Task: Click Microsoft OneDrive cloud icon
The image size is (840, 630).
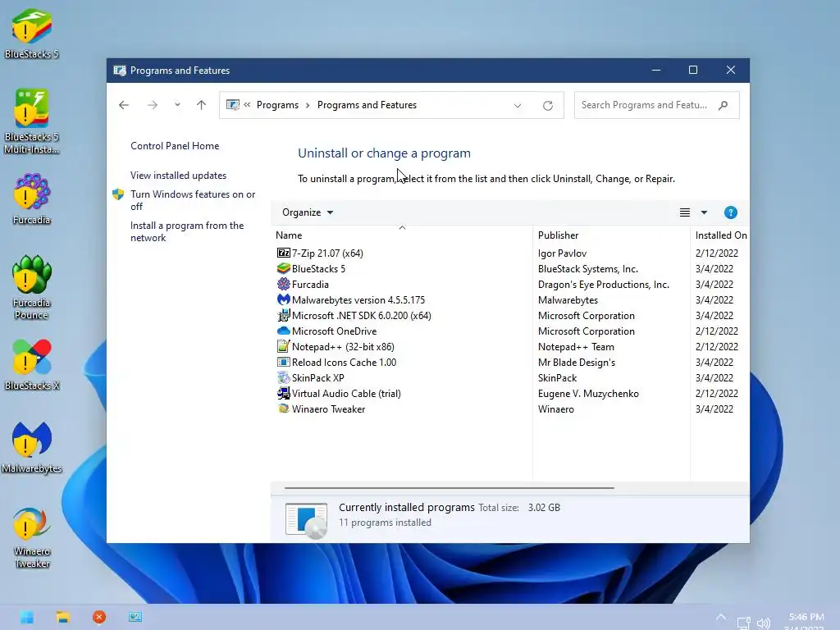Action: coord(283,331)
